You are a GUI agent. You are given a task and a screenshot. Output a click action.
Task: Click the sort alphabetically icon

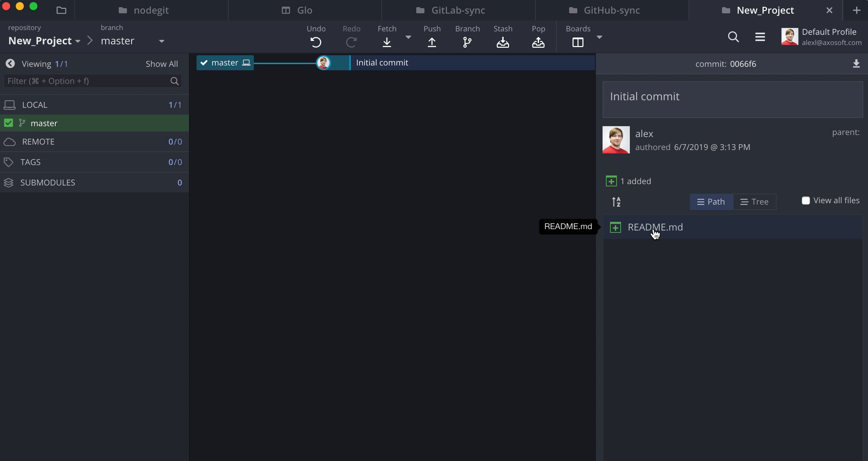[616, 202]
